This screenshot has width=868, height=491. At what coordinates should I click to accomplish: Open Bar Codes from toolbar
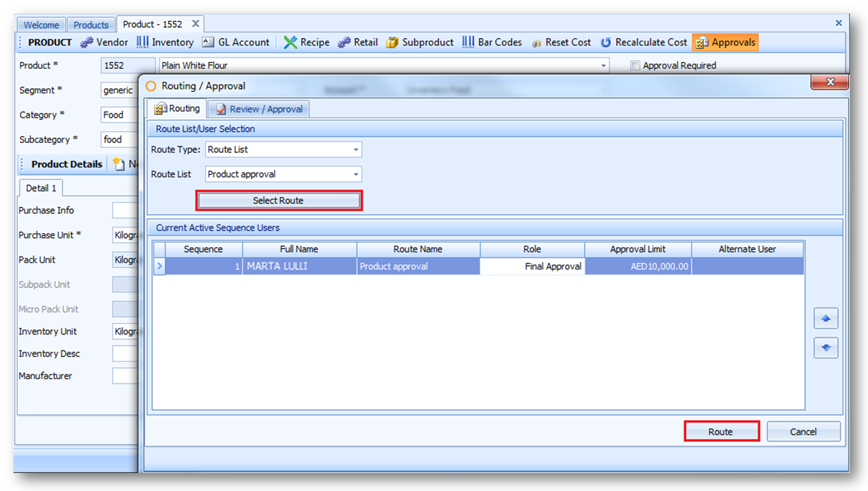[468, 43]
